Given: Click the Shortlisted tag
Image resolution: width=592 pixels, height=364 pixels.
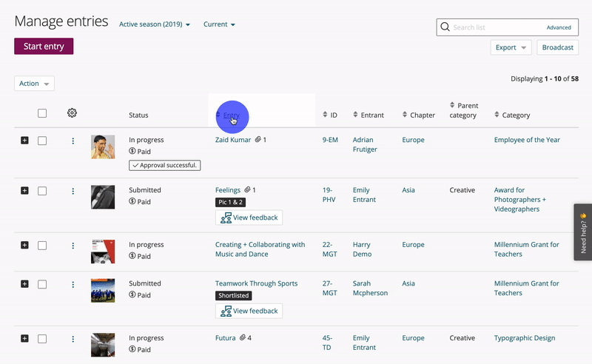Looking at the screenshot, I should 233,296.
